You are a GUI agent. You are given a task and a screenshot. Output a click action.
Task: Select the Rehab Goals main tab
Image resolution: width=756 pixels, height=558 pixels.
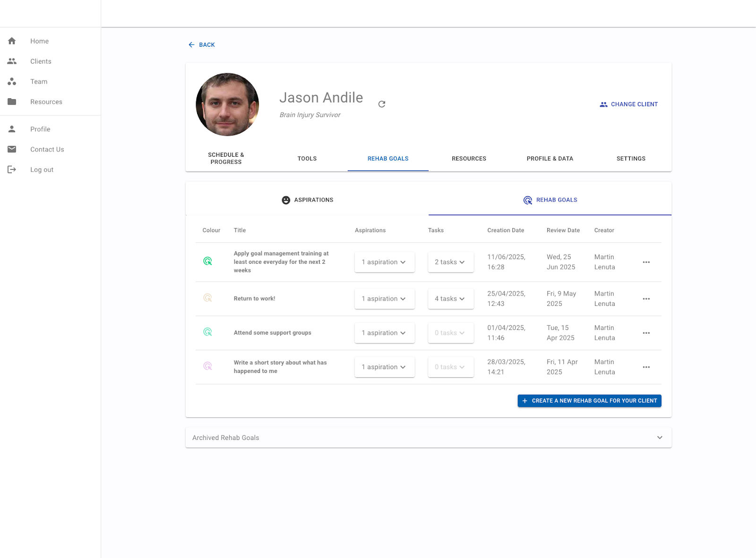(388, 159)
